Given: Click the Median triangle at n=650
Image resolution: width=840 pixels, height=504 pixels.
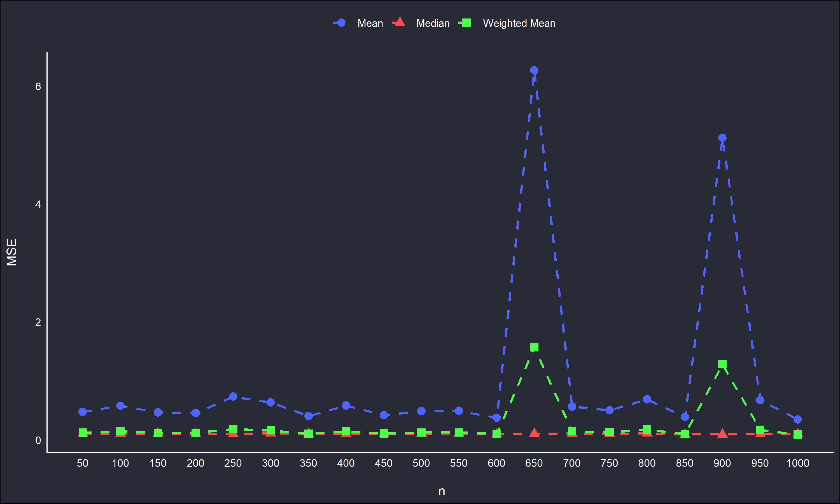Looking at the screenshot, I should point(534,433).
